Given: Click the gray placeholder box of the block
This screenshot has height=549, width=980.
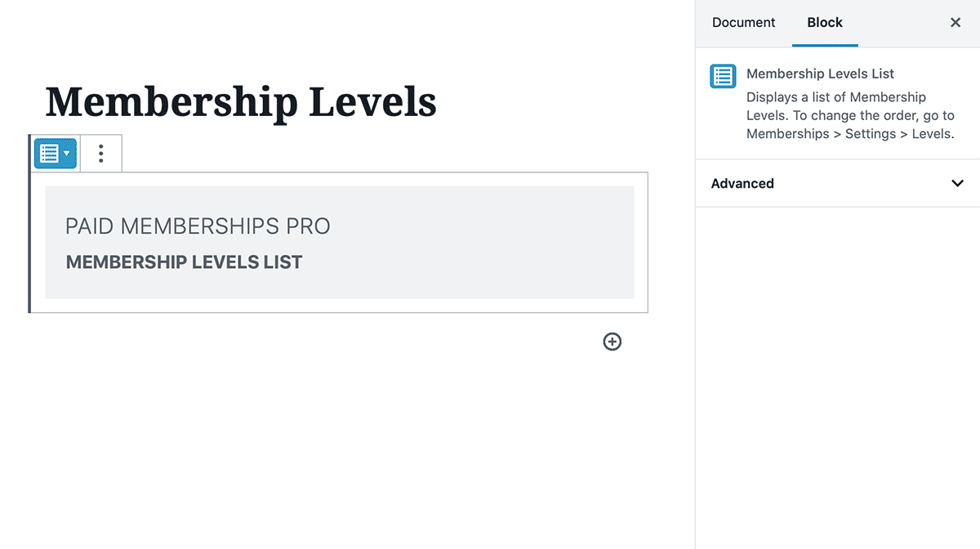Looking at the screenshot, I should [x=340, y=242].
